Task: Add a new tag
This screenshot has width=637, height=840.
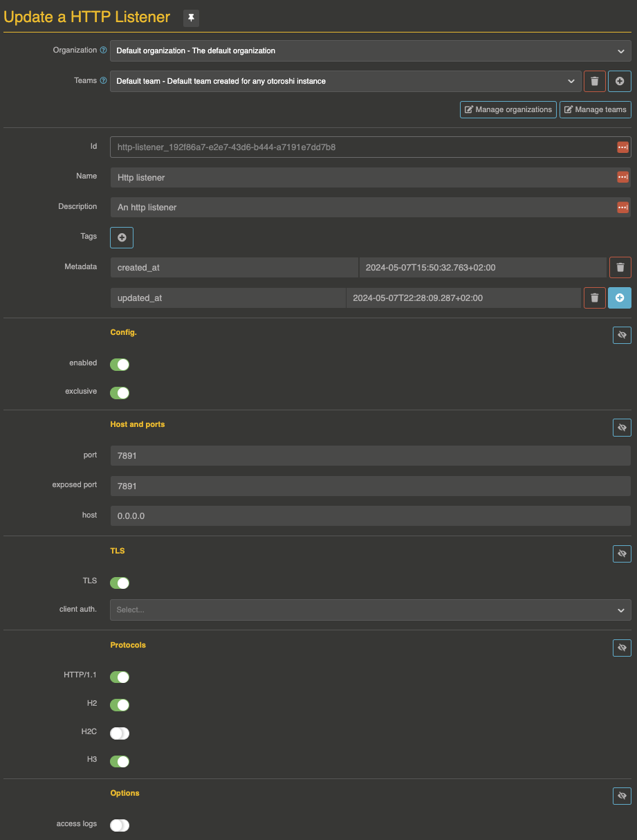Action: (122, 237)
